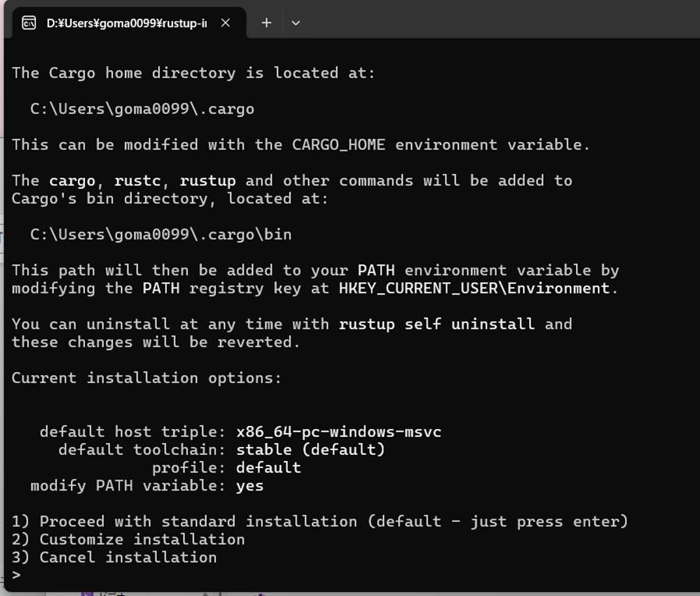
Task: Expand the new tab profile dropdown chevron
Action: [296, 23]
